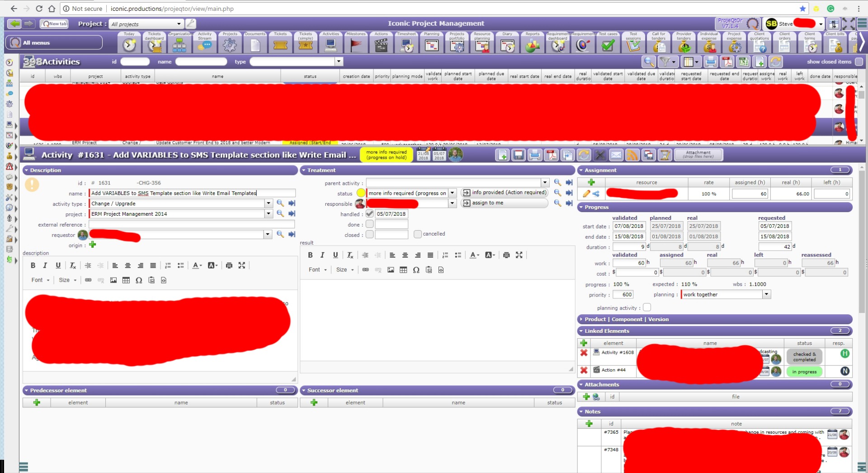Open the Reports chart icon
The width and height of the screenshot is (868, 473).
point(533,44)
